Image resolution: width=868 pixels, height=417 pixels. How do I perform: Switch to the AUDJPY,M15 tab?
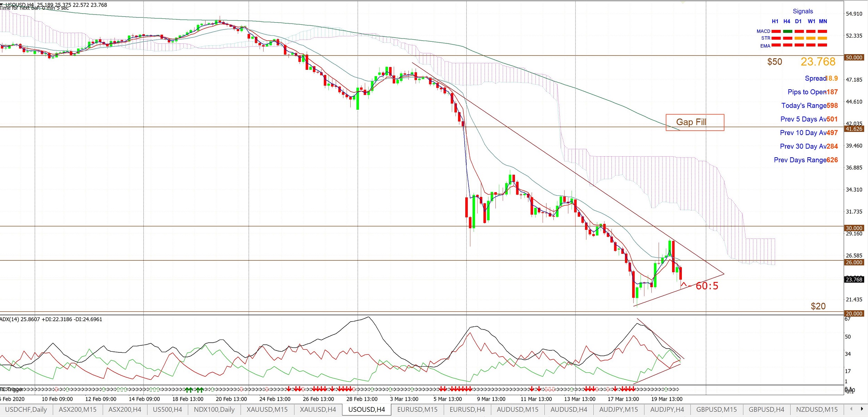[x=619, y=409]
